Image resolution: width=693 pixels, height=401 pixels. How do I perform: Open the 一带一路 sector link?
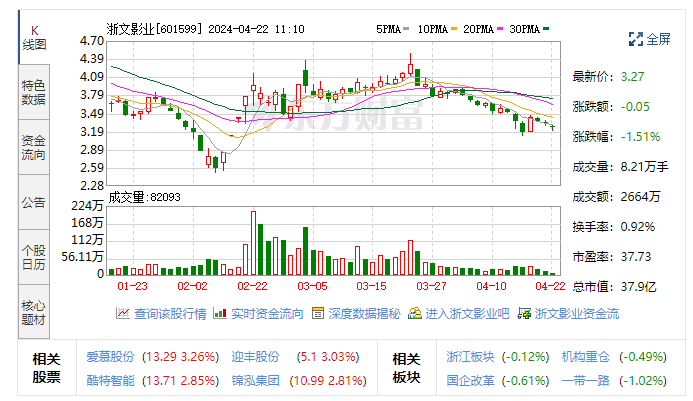click(586, 381)
